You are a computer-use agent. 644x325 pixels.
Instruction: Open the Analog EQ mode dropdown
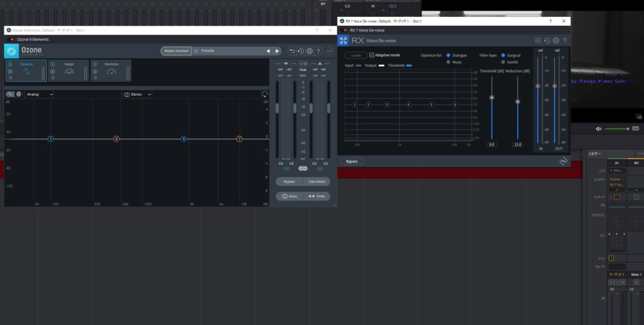click(40, 94)
